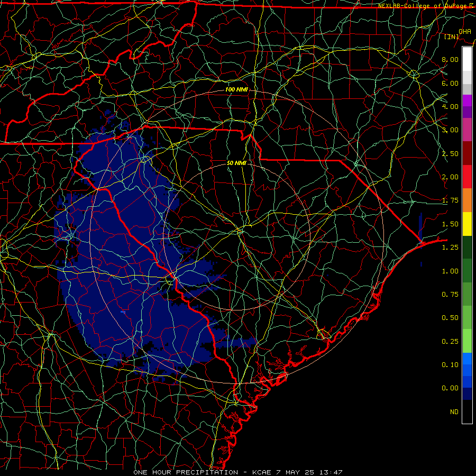
Task: Select the black ND swatch in legend
Action: [x=467, y=411]
